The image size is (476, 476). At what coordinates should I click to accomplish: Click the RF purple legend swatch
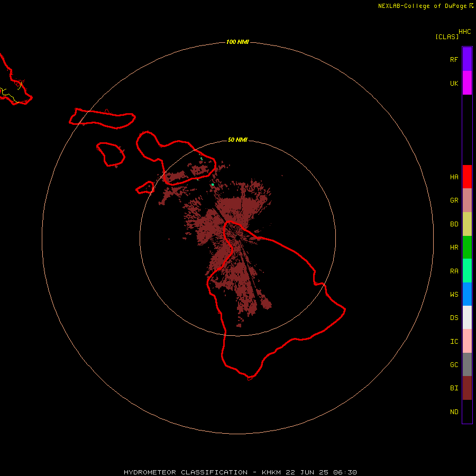(x=467, y=59)
